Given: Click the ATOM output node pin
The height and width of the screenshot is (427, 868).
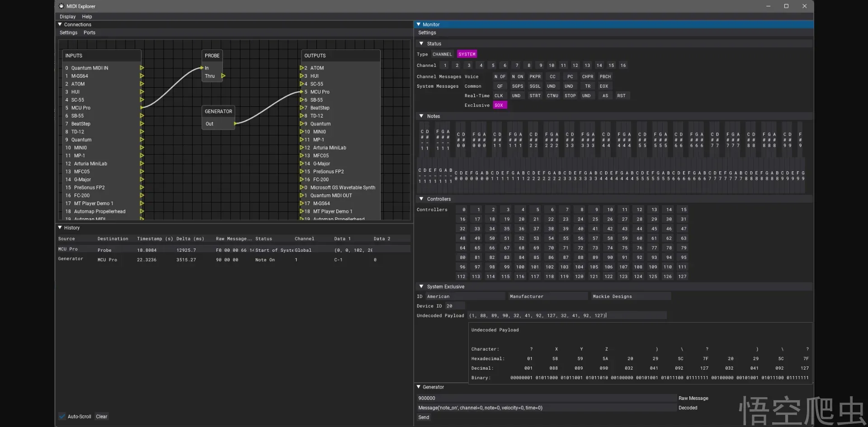Looking at the screenshot, I should (x=302, y=68).
